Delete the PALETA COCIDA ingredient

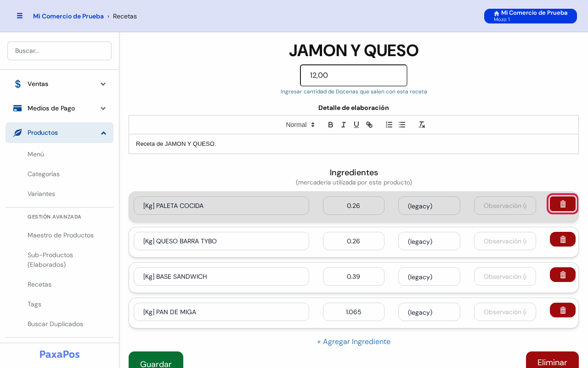tap(563, 204)
